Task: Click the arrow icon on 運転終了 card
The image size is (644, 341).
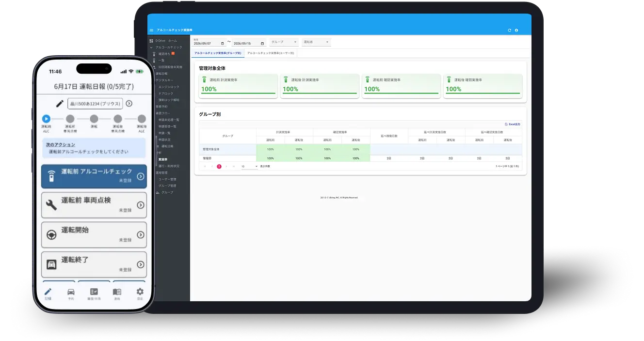Action: [141, 264]
